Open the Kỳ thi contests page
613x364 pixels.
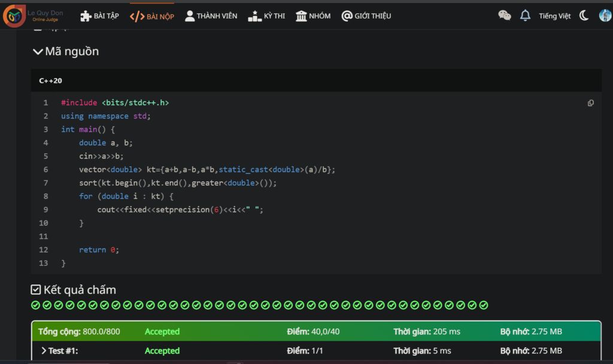(266, 16)
